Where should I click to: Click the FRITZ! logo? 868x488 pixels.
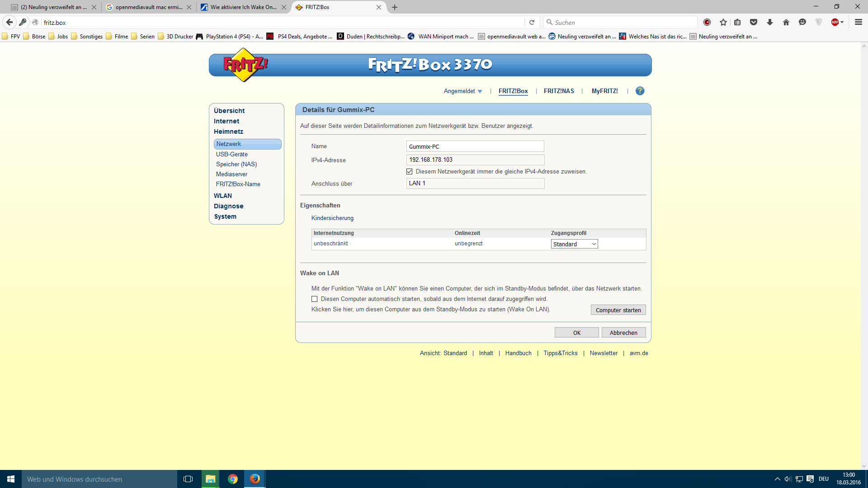coord(245,65)
